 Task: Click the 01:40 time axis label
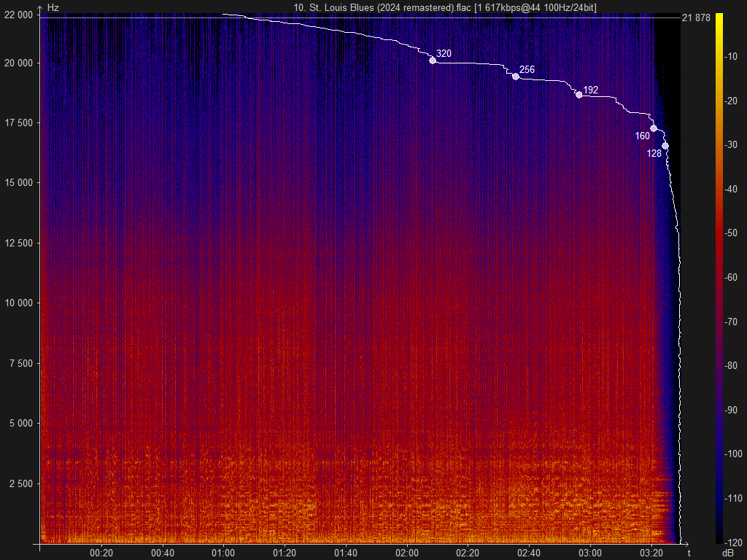(345, 553)
